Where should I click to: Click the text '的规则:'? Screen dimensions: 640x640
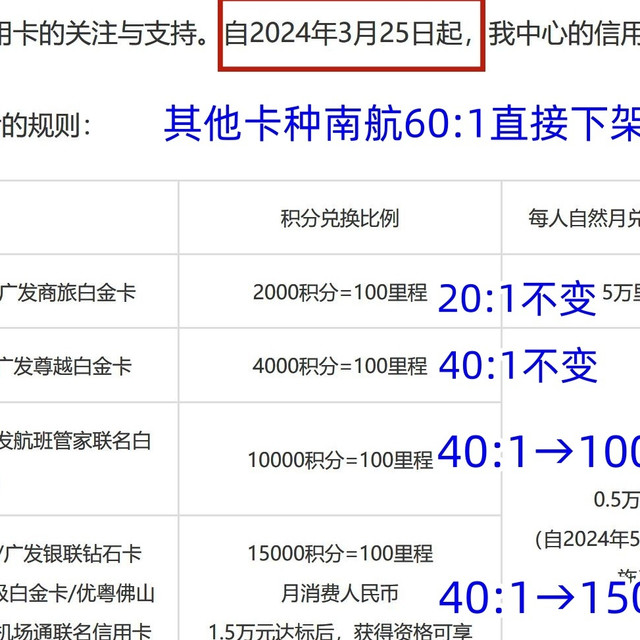(x=45, y=126)
